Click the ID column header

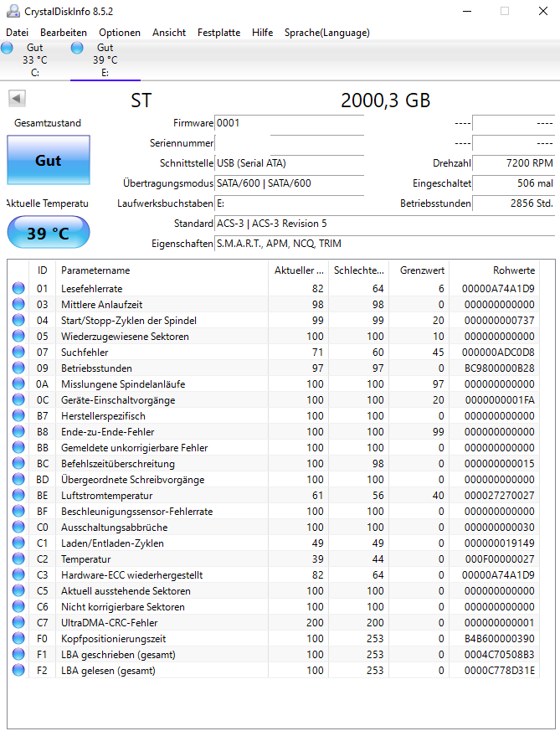coord(43,270)
